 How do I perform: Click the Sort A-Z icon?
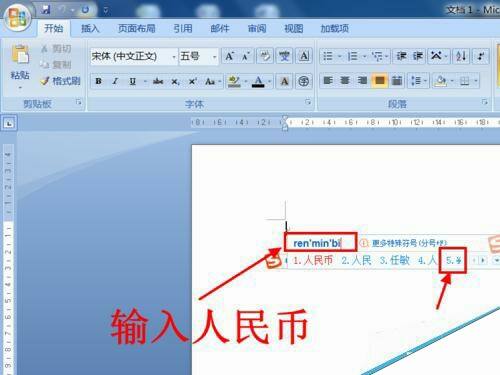point(461,56)
